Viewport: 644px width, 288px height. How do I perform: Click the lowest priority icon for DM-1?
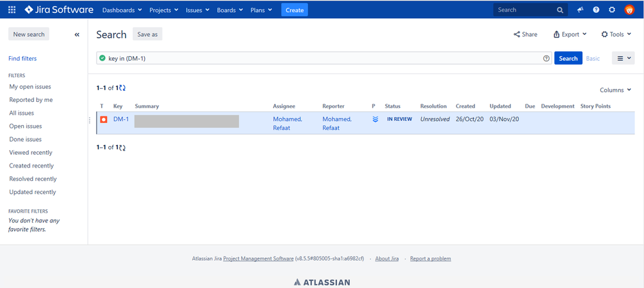(375, 119)
